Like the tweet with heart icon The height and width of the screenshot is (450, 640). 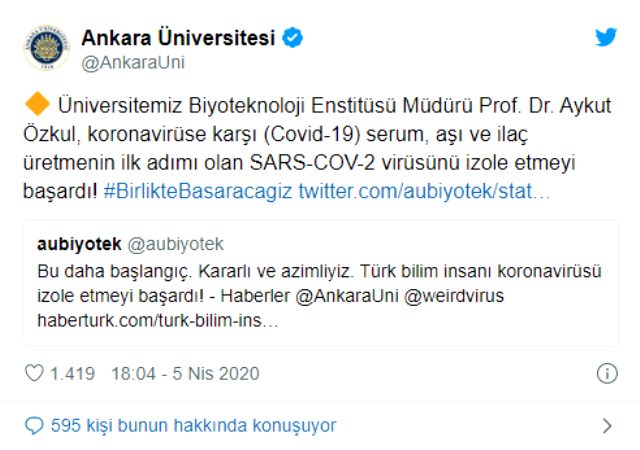(34, 374)
